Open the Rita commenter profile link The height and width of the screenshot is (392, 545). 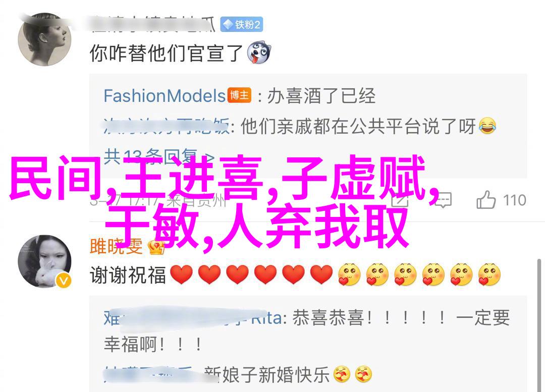[193, 318]
